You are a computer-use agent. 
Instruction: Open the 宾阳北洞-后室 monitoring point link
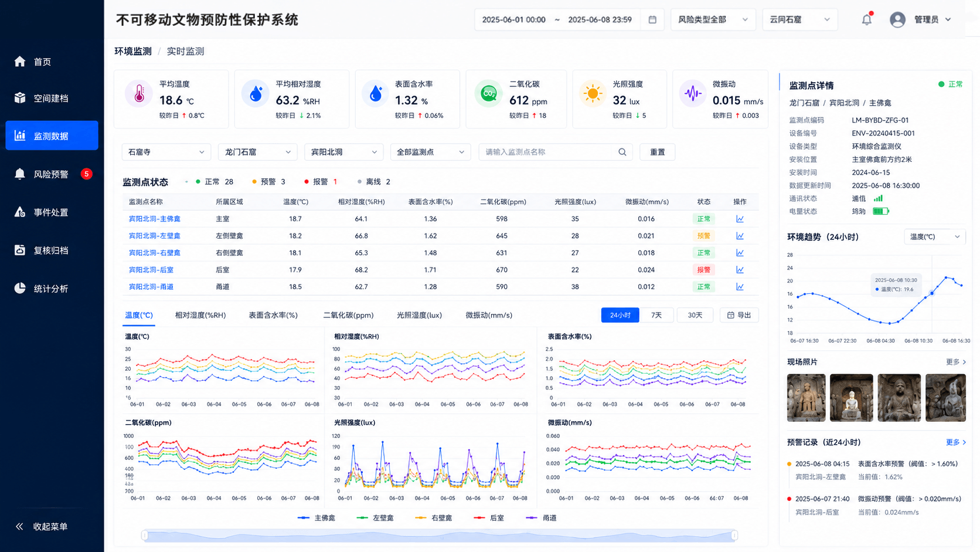pos(151,270)
